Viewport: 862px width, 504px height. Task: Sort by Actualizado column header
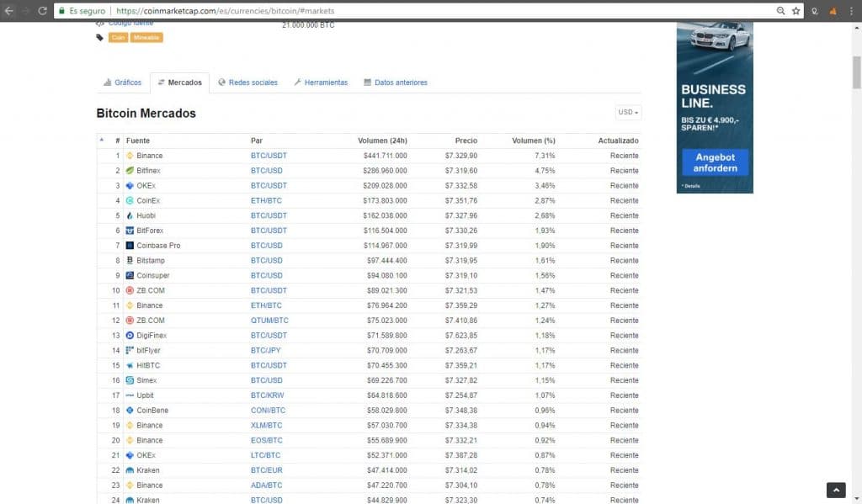point(619,141)
